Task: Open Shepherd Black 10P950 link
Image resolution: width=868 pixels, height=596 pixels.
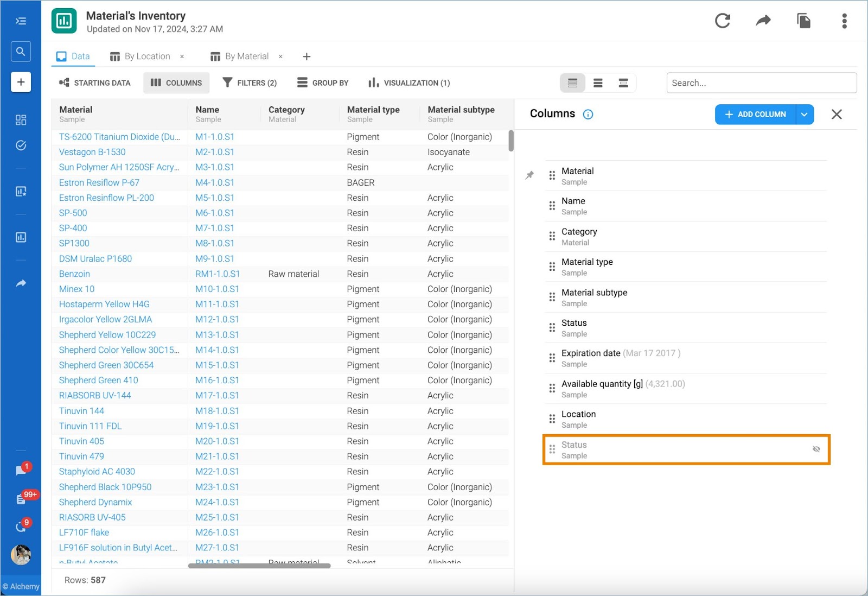Action: point(105,487)
